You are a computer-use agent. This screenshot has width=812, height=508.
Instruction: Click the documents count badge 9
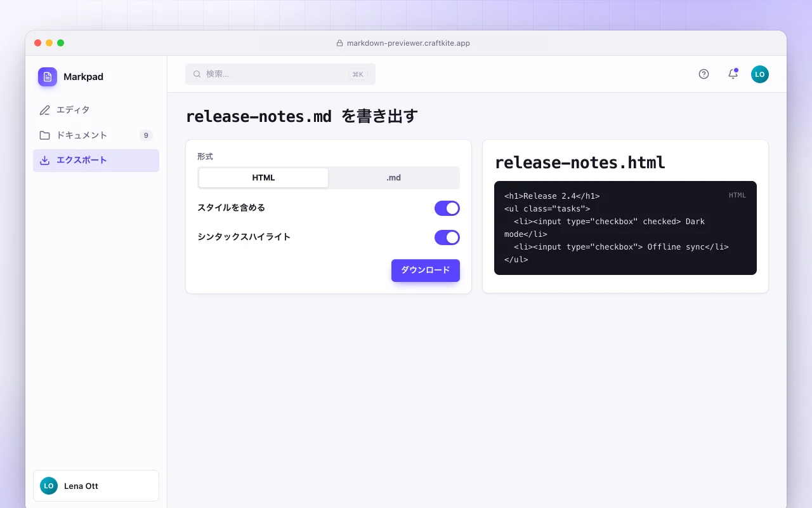click(146, 135)
